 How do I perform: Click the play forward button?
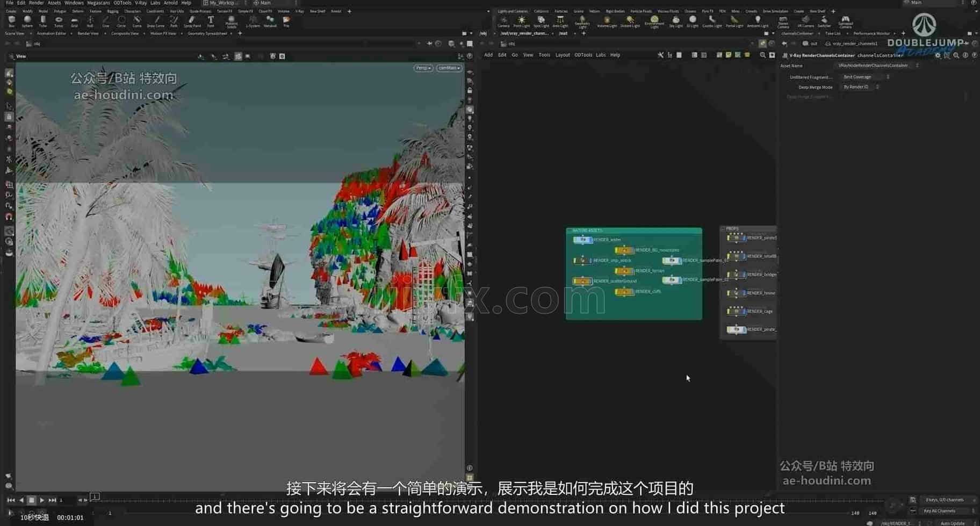42,500
